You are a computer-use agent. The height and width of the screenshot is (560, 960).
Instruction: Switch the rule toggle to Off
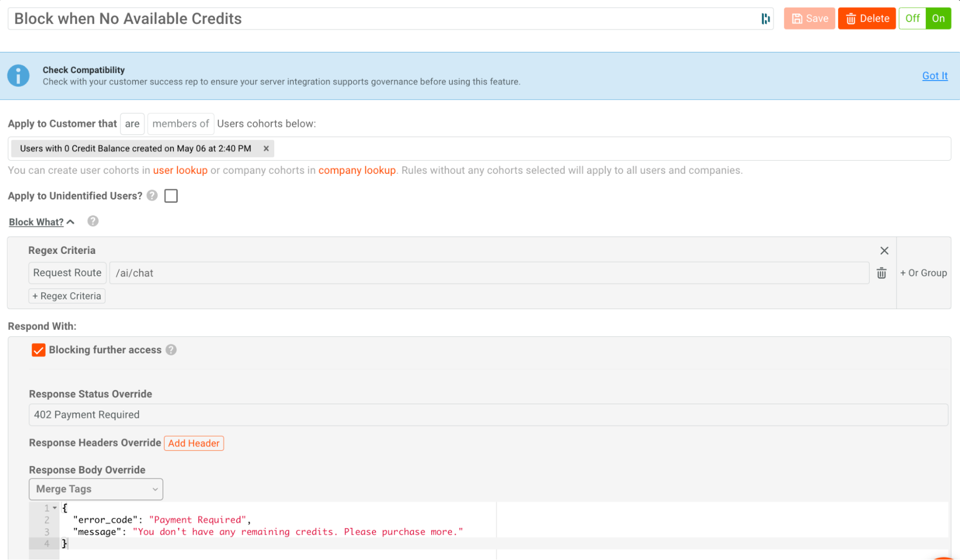tap(912, 19)
